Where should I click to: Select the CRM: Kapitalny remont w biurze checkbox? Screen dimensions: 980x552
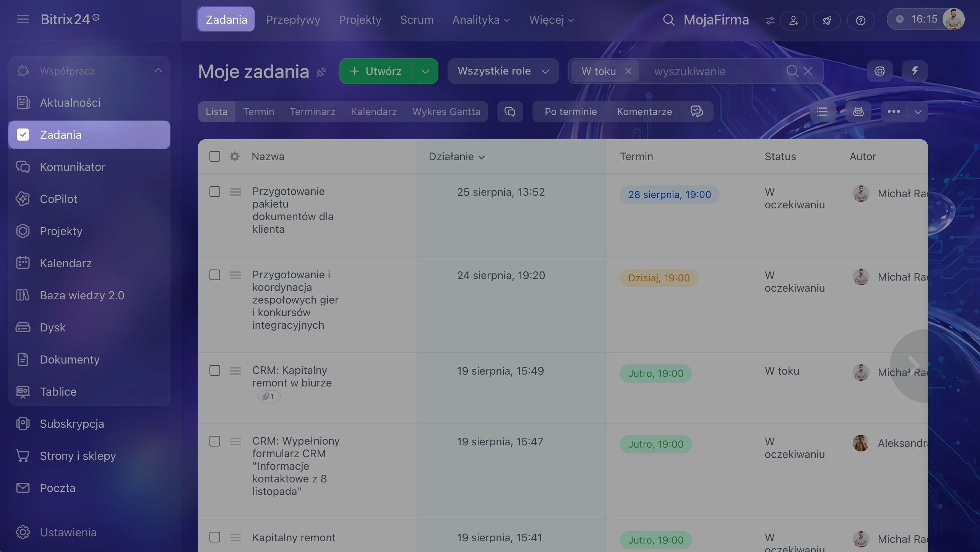[215, 370]
